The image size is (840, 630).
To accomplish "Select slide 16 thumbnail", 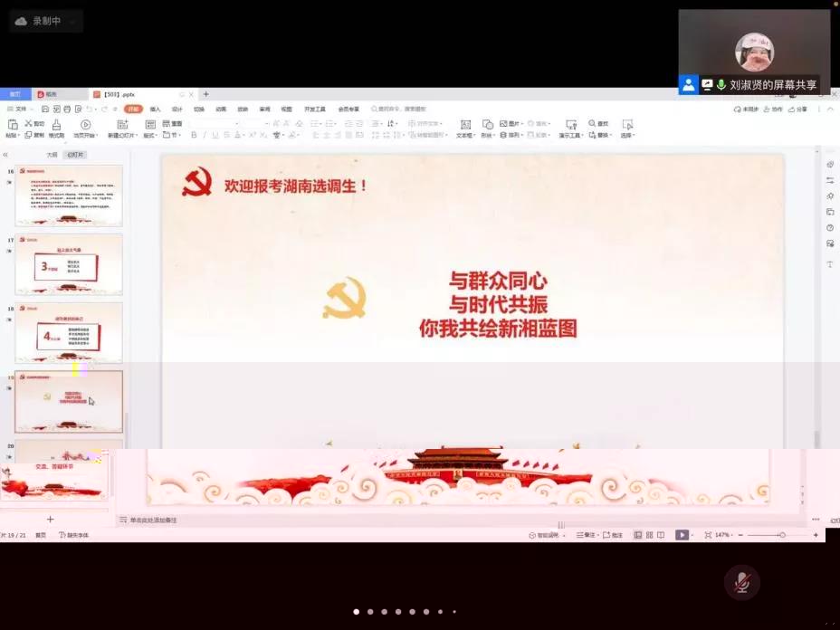I will (69, 196).
